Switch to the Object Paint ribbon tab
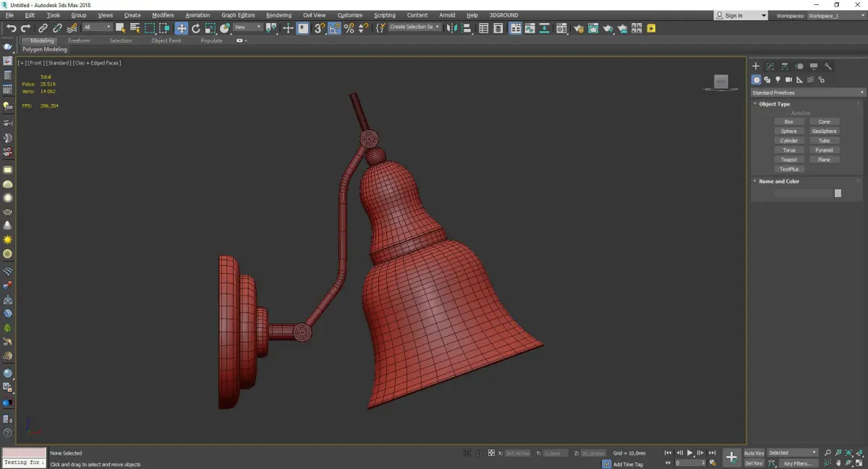This screenshot has width=868, height=469. [x=166, y=40]
